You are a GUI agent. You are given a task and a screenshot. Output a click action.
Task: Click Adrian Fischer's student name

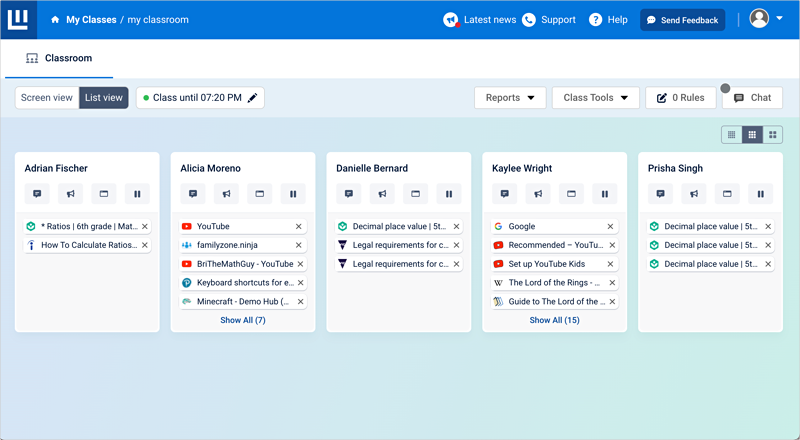[56, 168]
